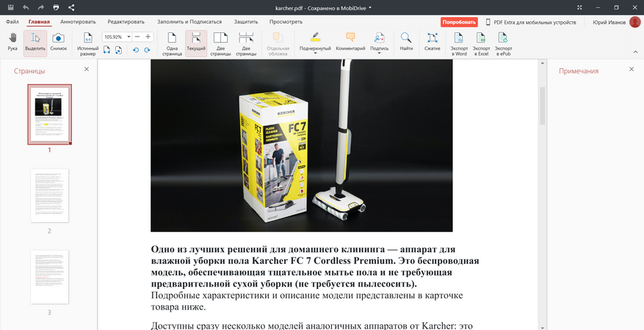The height and width of the screenshot is (330, 644).
Task: Share the document via share icon
Action: [71, 7]
